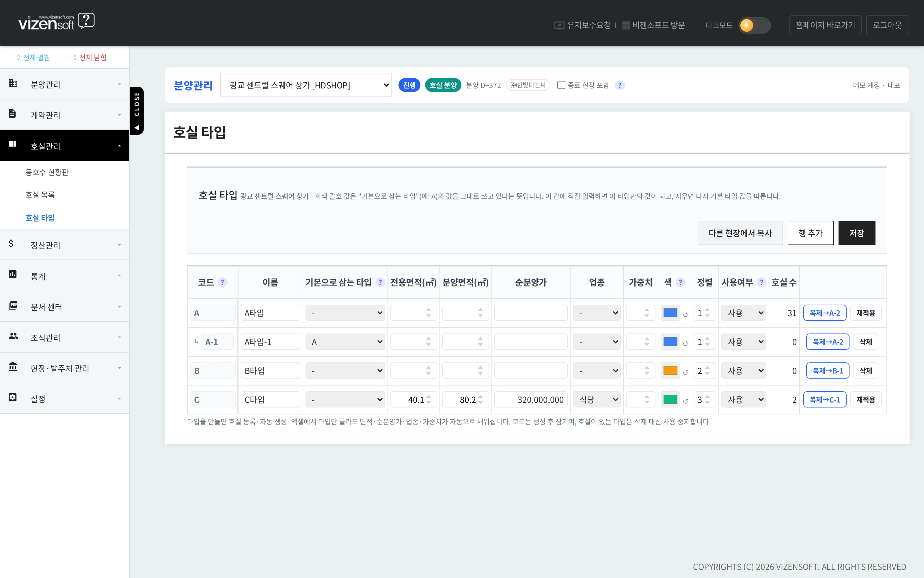Viewport: 924px width, 578px height.
Task: Open base type dropdown for row C
Action: tap(345, 399)
